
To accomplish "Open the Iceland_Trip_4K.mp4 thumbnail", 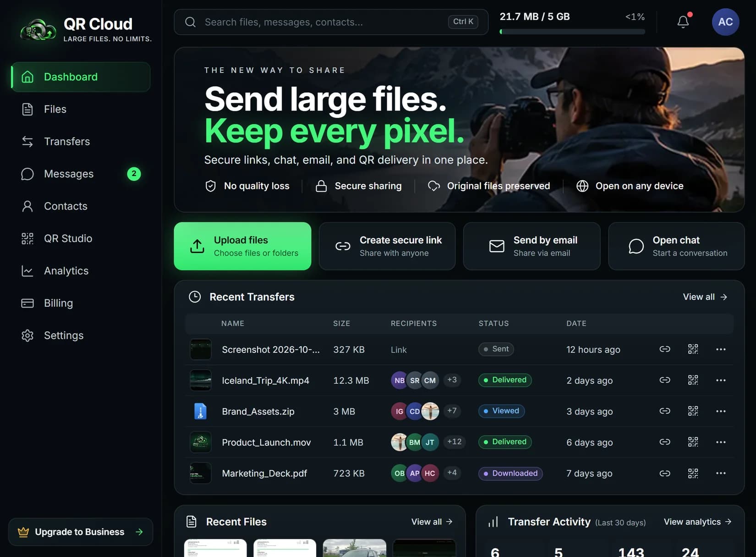I will point(200,380).
